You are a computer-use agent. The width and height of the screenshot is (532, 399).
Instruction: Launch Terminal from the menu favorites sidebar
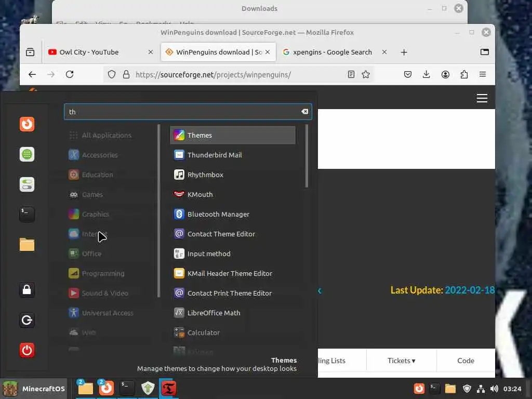pyautogui.click(x=27, y=215)
